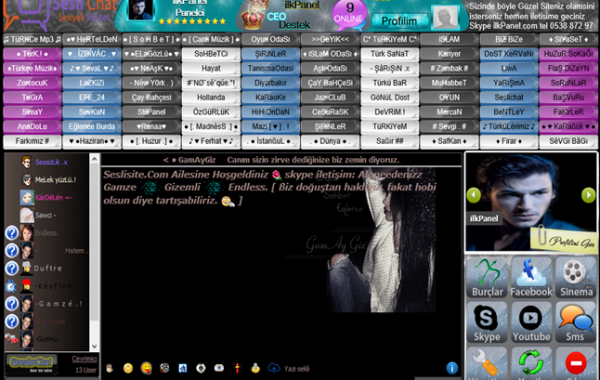Click the user list scrollbar down arrow

click(95, 347)
